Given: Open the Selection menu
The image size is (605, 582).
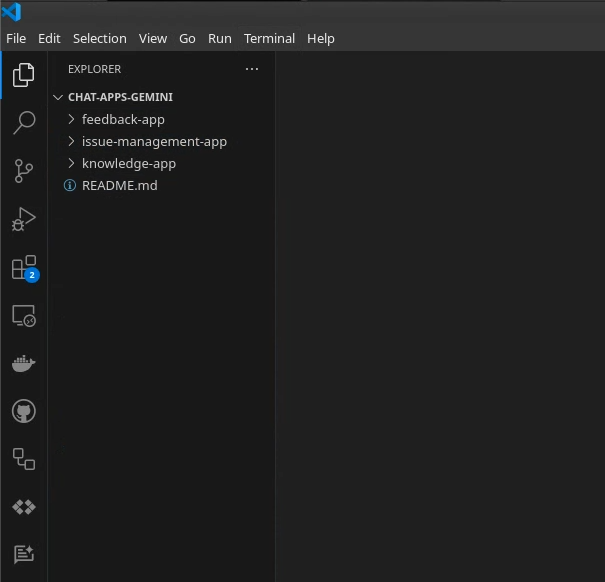Looking at the screenshot, I should point(99,38).
